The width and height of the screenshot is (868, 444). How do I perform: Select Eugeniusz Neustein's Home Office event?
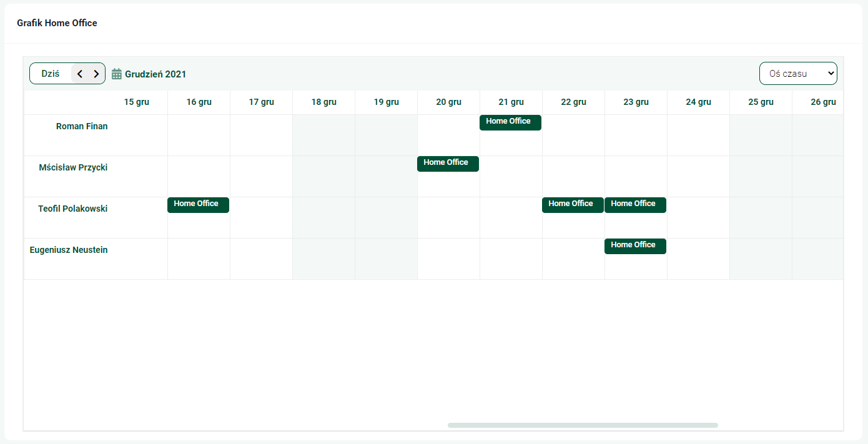635,246
